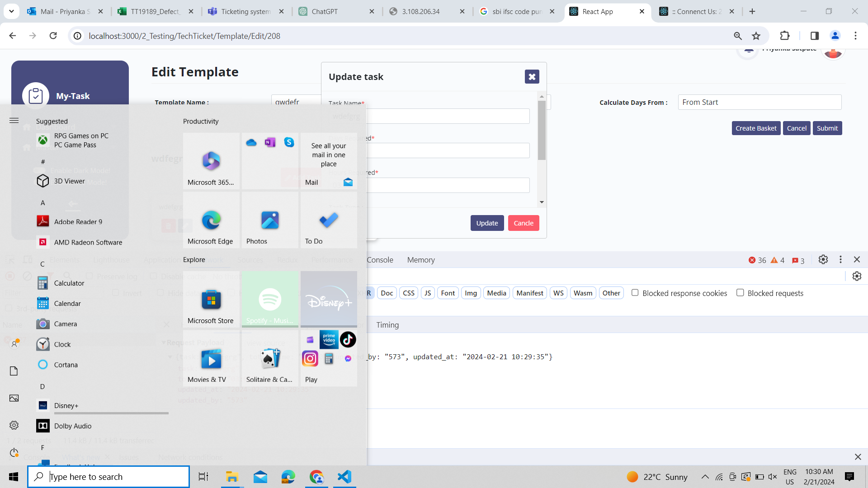Expand Start menu hamburger navigation

pos(14,120)
